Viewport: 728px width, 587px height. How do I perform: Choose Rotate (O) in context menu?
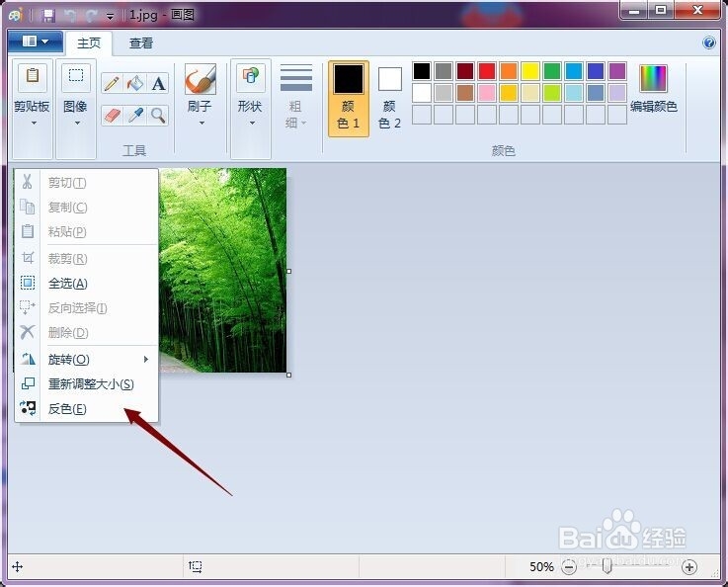point(87,359)
